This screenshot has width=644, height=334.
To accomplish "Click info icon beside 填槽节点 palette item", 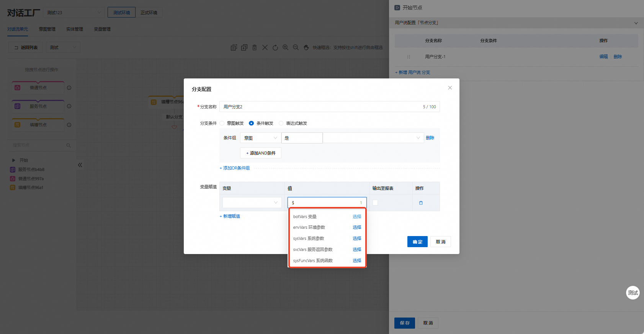I will tap(69, 125).
